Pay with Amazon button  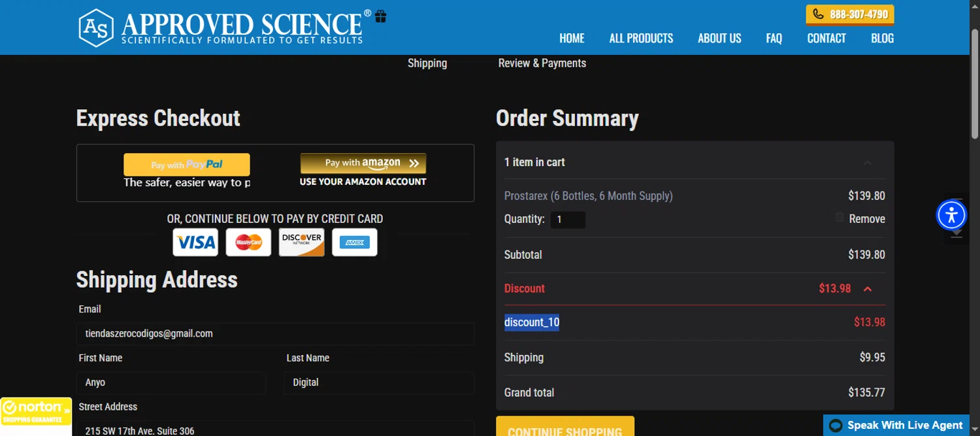click(363, 163)
